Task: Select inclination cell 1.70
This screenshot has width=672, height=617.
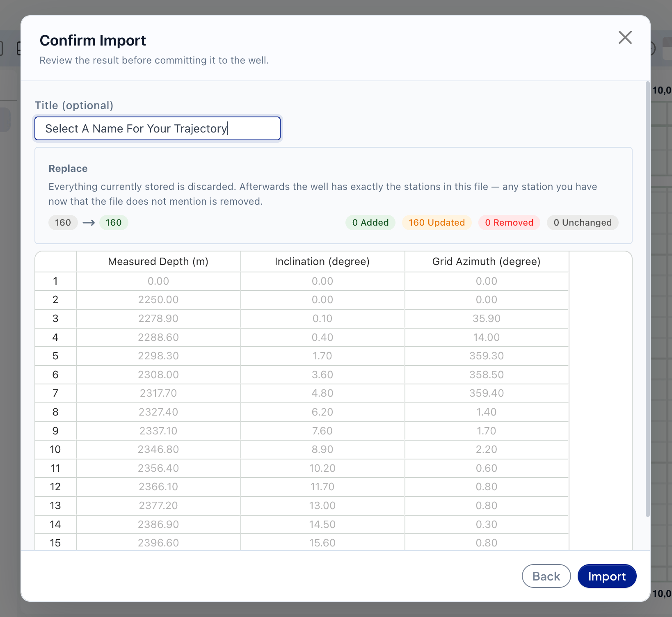Action: [322, 356]
